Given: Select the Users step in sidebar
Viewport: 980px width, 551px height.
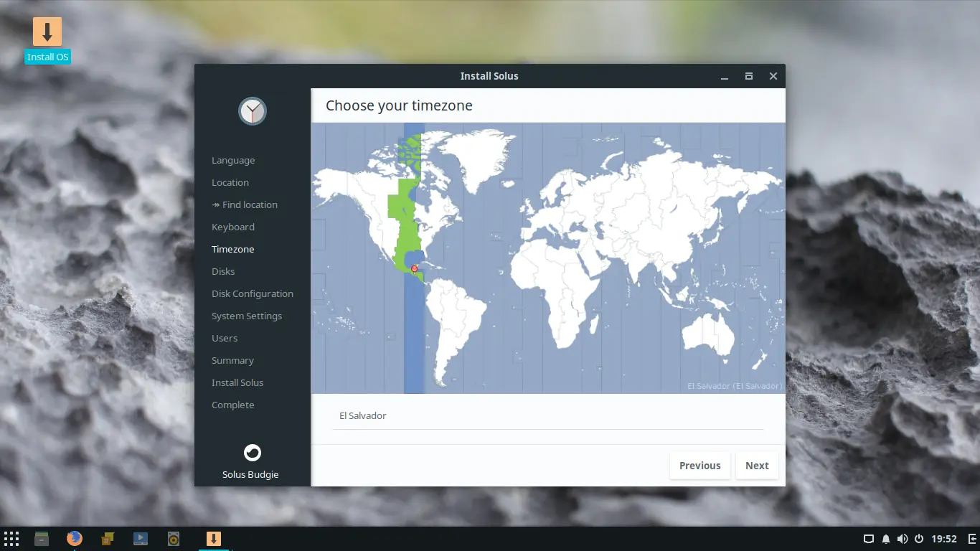Looking at the screenshot, I should (x=225, y=339).
